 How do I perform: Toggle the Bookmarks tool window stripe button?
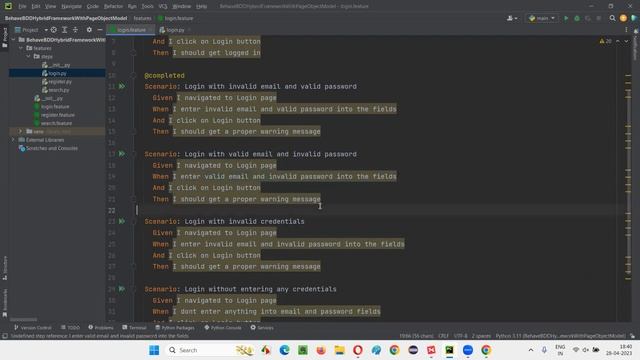pos(4,303)
